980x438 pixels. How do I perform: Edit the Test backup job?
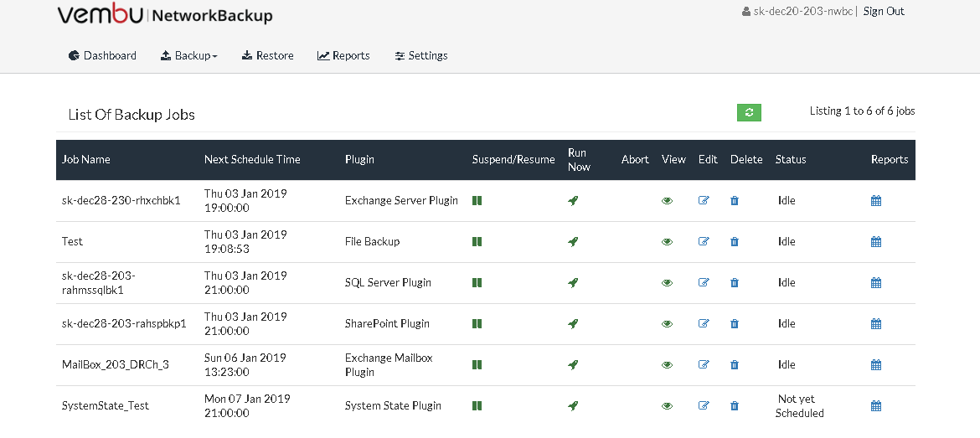pos(704,241)
